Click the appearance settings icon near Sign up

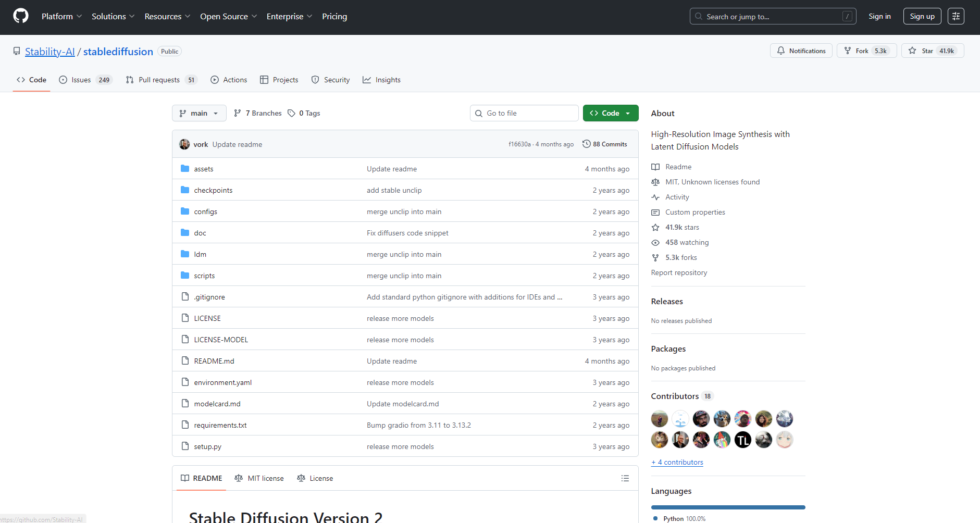point(956,16)
